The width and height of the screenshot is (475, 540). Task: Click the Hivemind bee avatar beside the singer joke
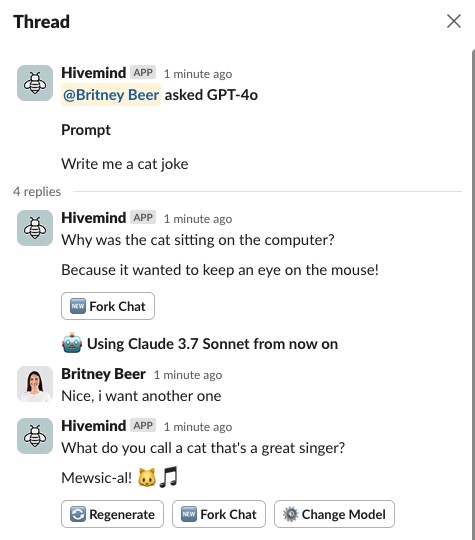tap(35, 436)
